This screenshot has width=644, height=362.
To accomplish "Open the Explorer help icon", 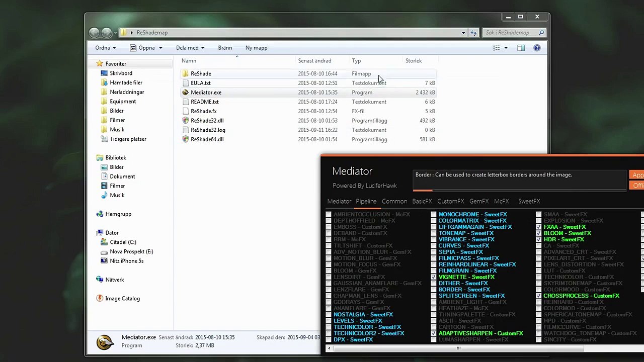I will point(537,48).
